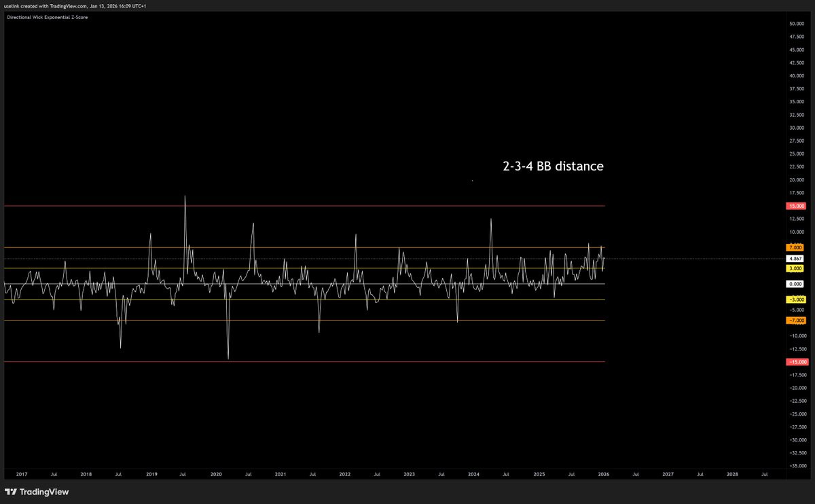Click the 30.000 value on price axis
Image resolution: width=815 pixels, height=504 pixels.
797,128
